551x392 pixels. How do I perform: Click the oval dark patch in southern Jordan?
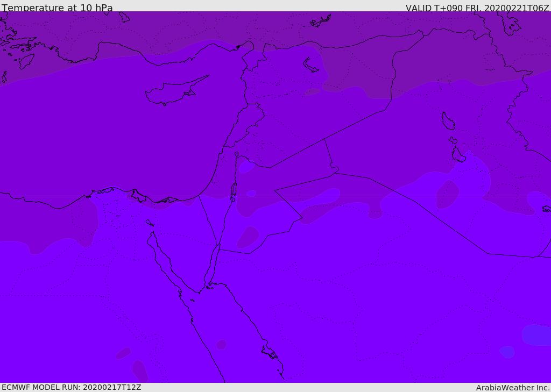click(248, 237)
